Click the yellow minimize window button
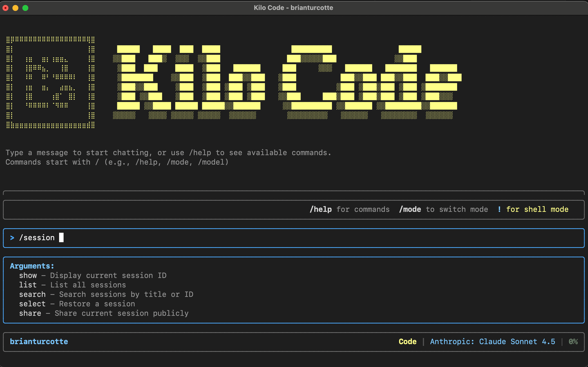 [15, 8]
